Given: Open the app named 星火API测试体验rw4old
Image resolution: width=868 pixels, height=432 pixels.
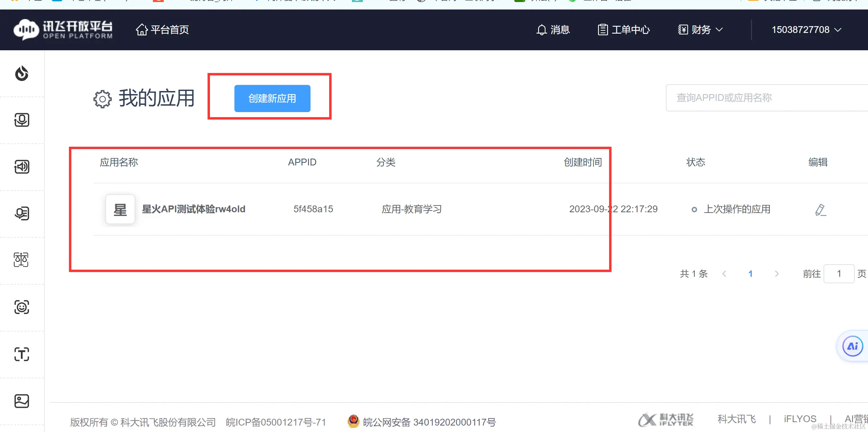Looking at the screenshot, I should click(194, 209).
